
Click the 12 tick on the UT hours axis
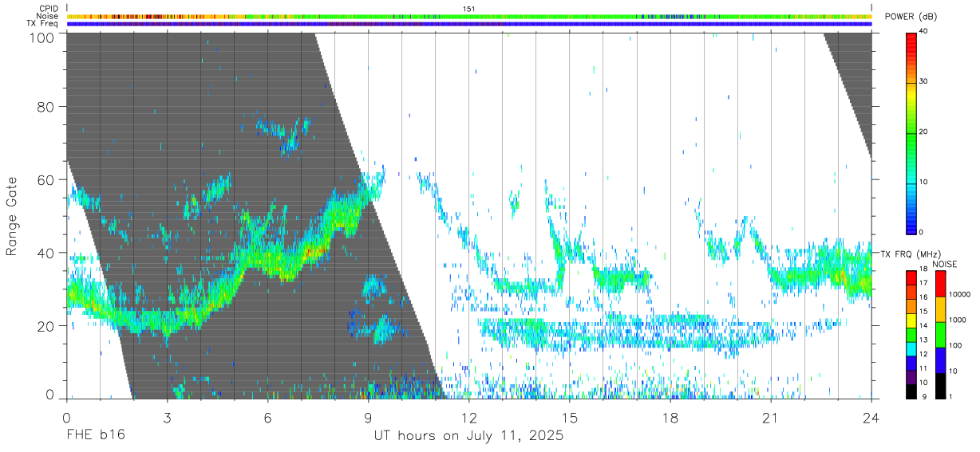[x=468, y=418]
